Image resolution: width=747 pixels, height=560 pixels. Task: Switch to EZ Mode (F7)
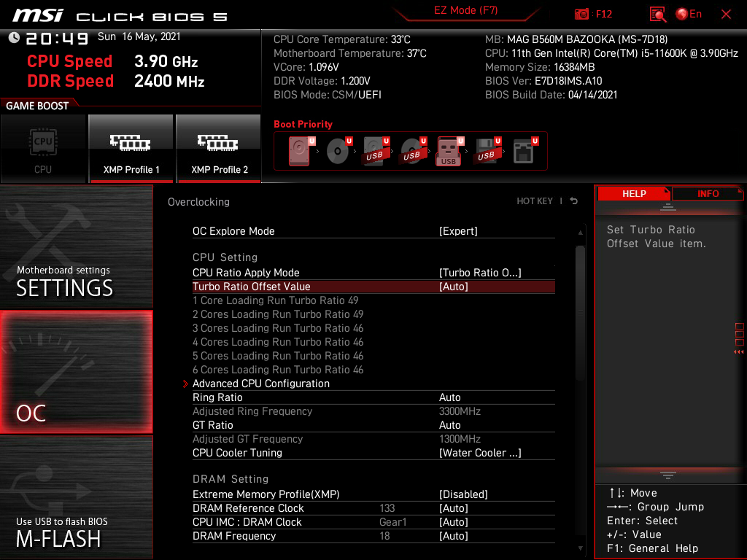pos(465,10)
